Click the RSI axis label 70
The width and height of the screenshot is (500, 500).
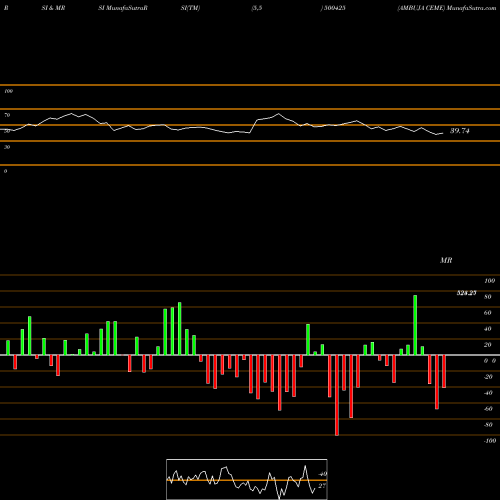click(7, 115)
